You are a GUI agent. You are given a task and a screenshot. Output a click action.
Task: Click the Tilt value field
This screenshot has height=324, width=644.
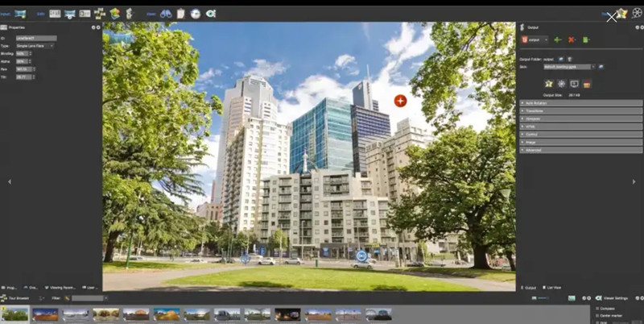tap(24, 77)
